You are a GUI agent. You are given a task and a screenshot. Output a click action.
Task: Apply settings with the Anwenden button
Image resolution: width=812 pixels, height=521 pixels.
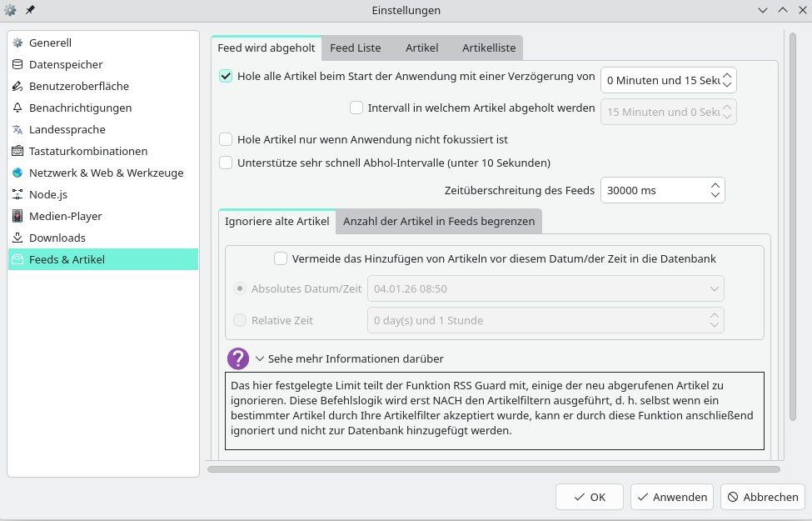coord(671,496)
